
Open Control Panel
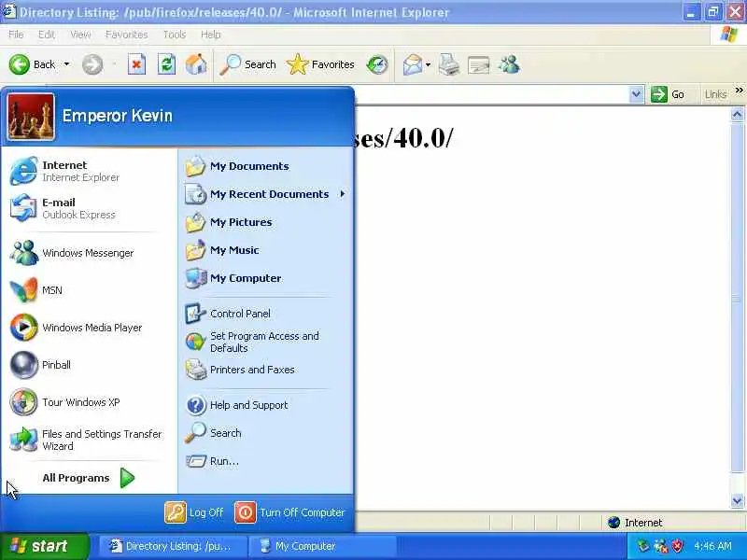point(266,314)
